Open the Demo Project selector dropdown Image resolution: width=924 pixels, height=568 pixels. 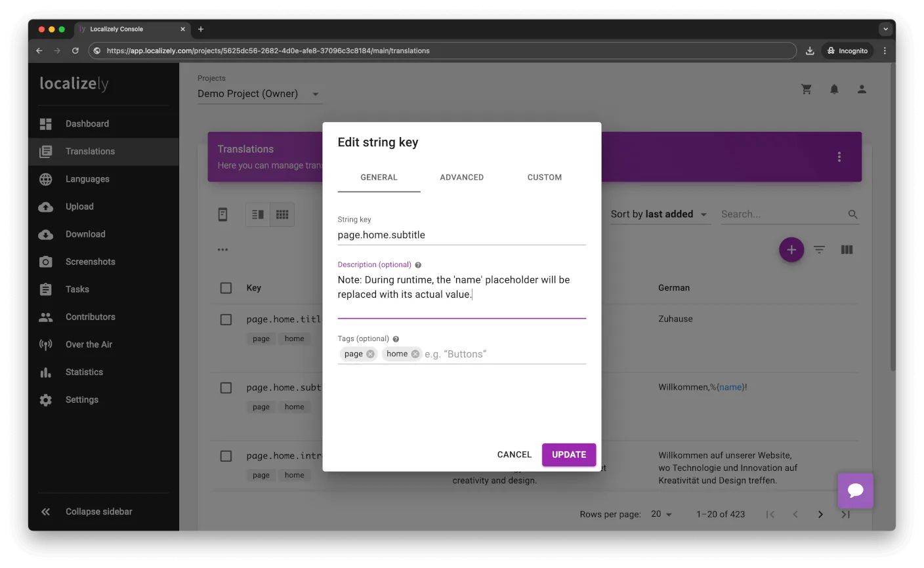(x=259, y=94)
